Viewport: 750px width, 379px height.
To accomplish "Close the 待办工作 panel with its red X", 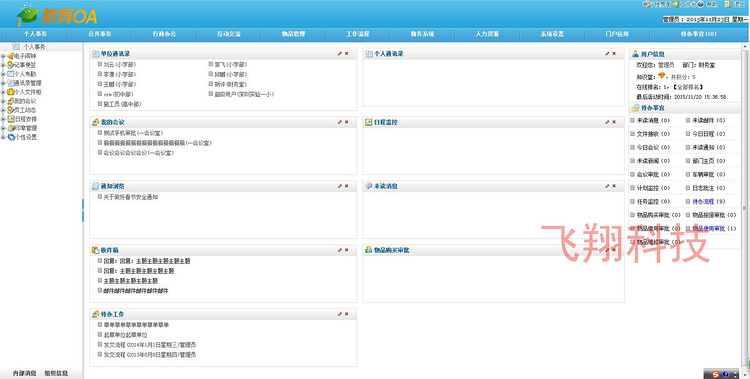I will [346, 314].
